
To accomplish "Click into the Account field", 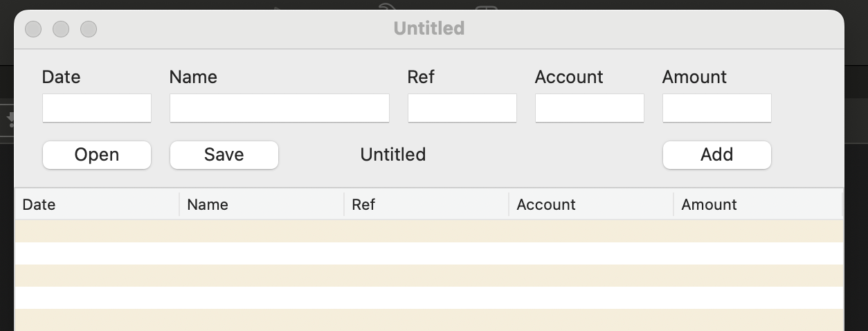I will point(590,108).
